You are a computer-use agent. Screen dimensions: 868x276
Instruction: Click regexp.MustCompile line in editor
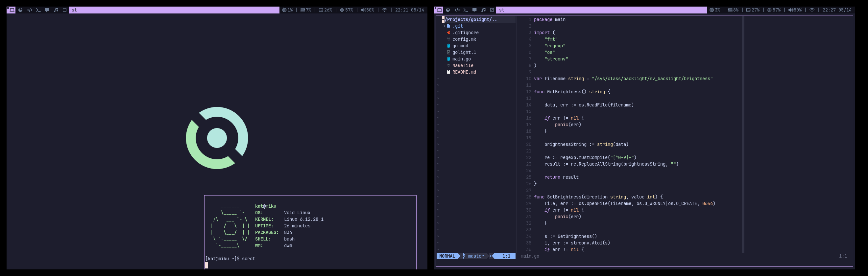tap(591, 157)
